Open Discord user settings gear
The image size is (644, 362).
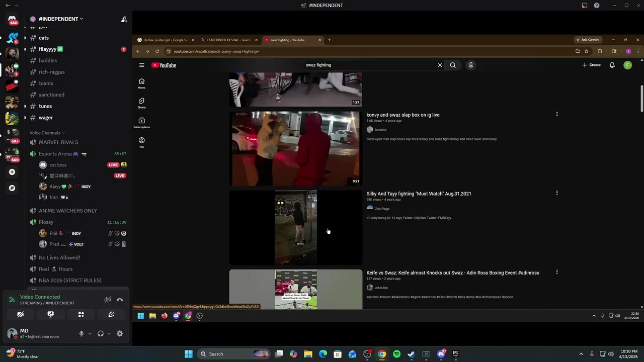pyautogui.click(x=120, y=333)
